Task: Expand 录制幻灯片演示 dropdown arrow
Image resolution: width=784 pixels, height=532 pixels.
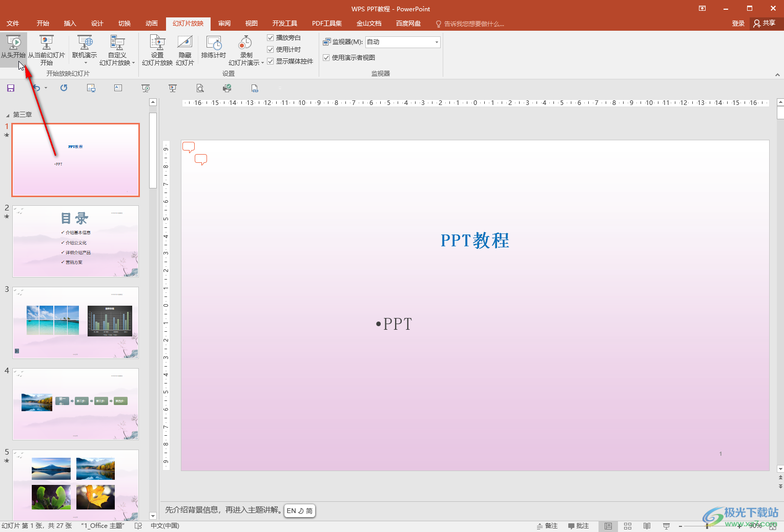Action: coord(262,63)
